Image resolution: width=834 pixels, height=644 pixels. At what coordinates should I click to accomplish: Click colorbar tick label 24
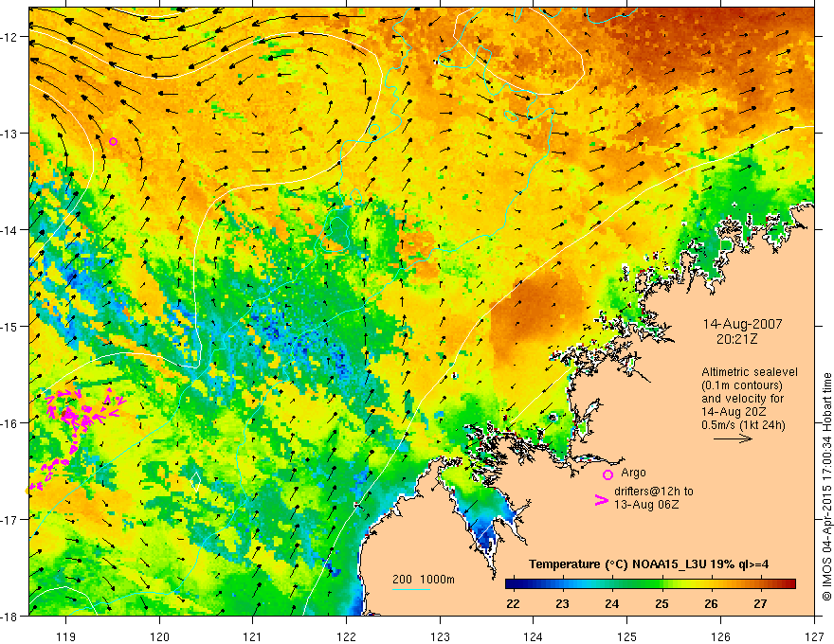[x=611, y=603]
